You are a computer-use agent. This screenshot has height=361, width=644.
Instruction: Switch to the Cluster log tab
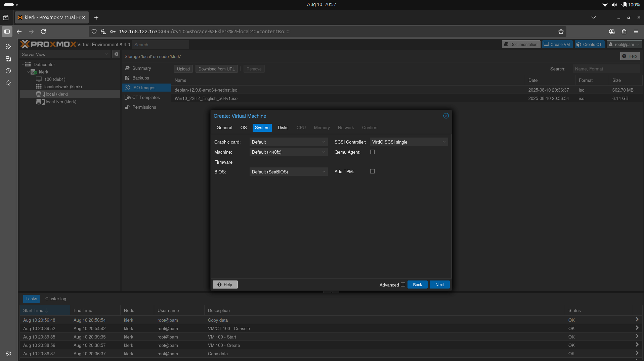(55, 299)
